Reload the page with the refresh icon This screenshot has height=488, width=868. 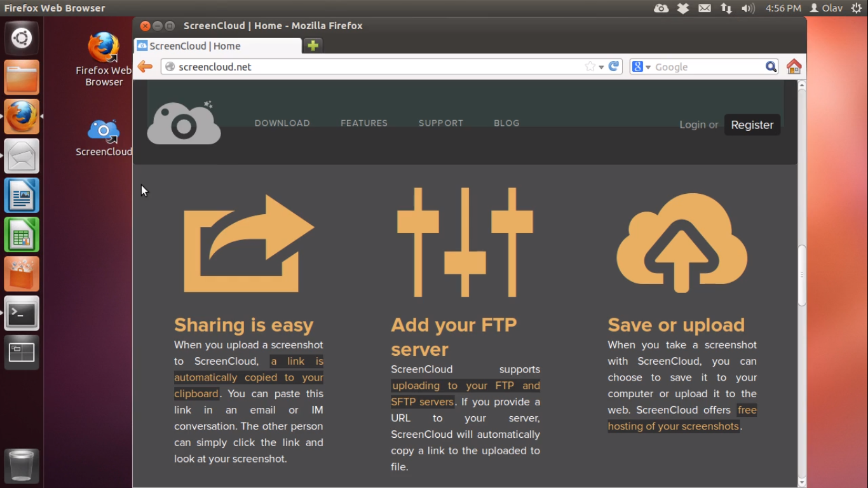(613, 66)
